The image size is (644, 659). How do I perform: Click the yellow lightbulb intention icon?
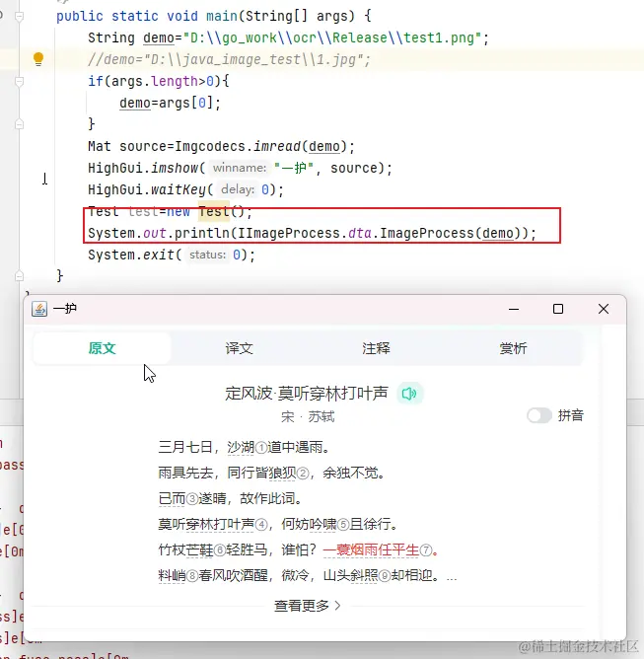click(x=38, y=59)
